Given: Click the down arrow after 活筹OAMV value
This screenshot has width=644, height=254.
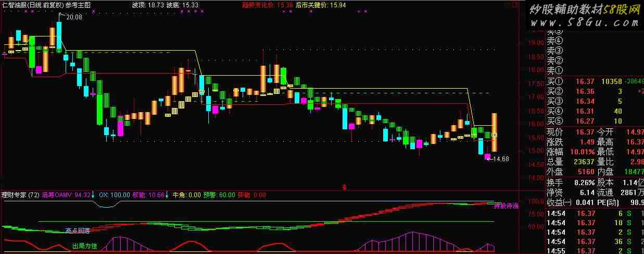Looking at the screenshot, I should pyautogui.click(x=93, y=195).
